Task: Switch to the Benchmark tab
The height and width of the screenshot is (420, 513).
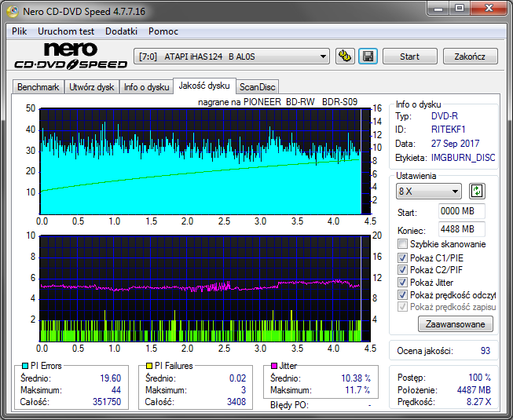Action: 38,87
